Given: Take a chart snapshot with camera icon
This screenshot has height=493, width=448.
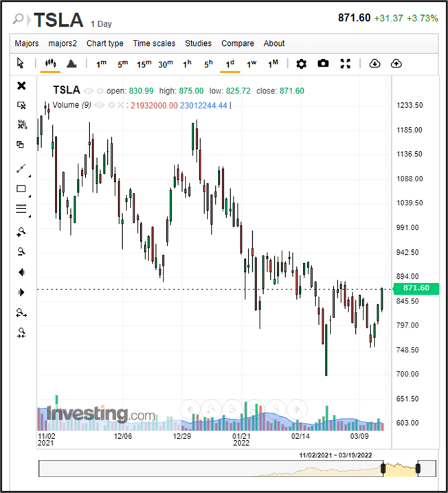Looking at the screenshot, I should [x=323, y=63].
